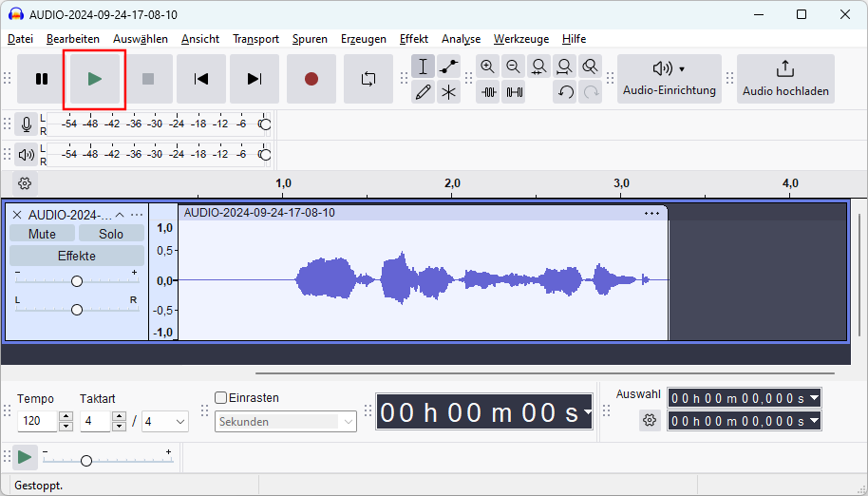Open the track Effekte panel
Image resolution: width=868 pixels, height=496 pixels.
tap(77, 256)
